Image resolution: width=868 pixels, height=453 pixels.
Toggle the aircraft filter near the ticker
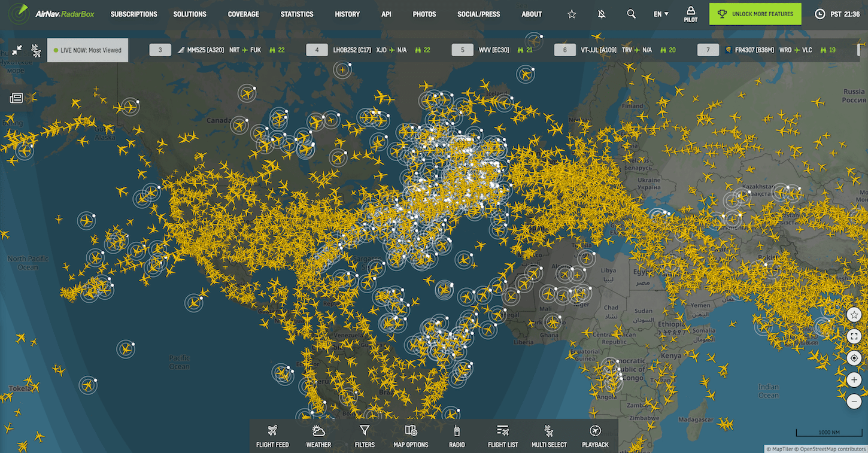click(x=36, y=50)
